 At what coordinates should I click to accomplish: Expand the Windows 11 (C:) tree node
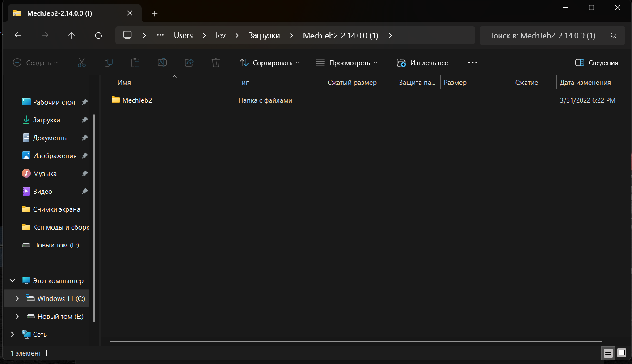click(x=17, y=298)
